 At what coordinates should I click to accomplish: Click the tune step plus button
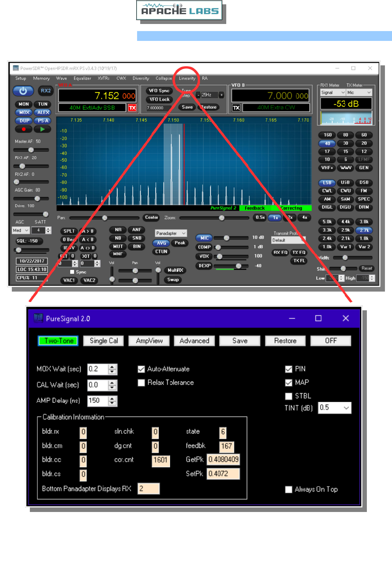pyautogui.click(x=222, y=95)
